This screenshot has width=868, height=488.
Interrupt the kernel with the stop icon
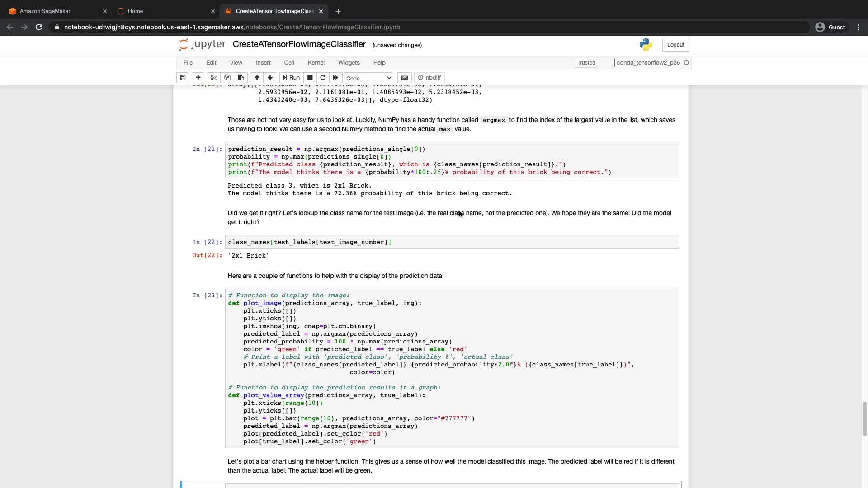tap(310, 78)
